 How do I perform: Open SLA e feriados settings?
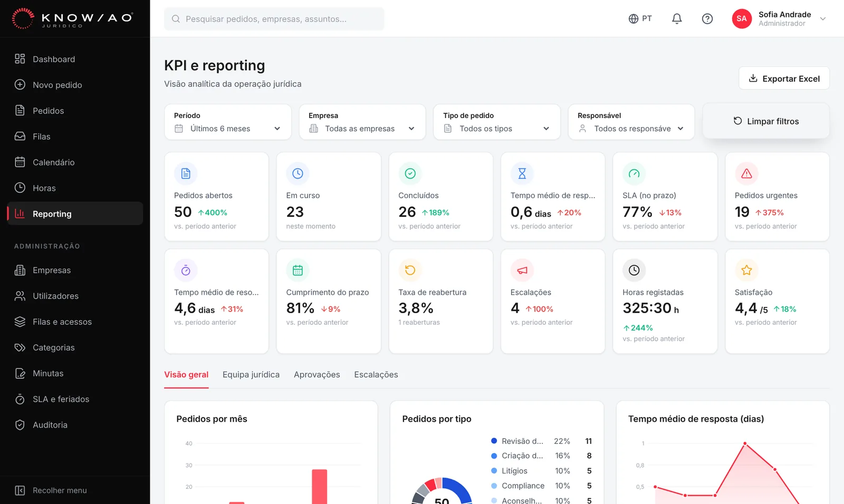(75, 400)
